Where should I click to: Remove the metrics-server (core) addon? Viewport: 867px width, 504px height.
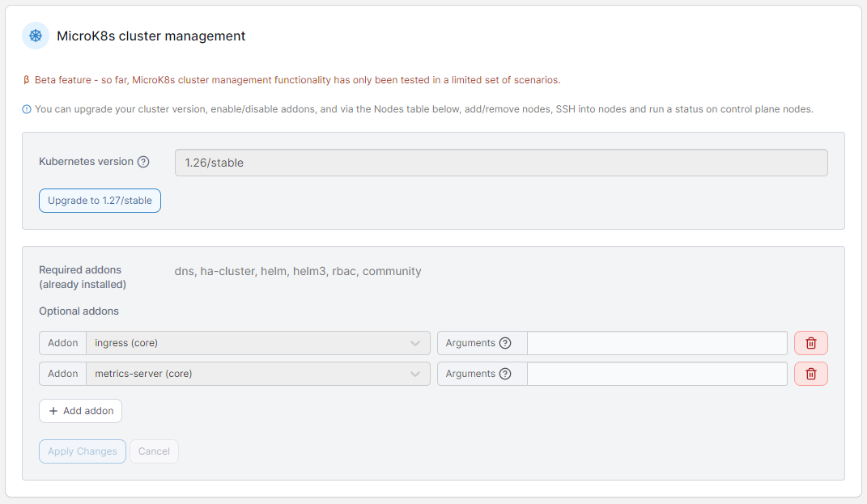tap(810, 374)
